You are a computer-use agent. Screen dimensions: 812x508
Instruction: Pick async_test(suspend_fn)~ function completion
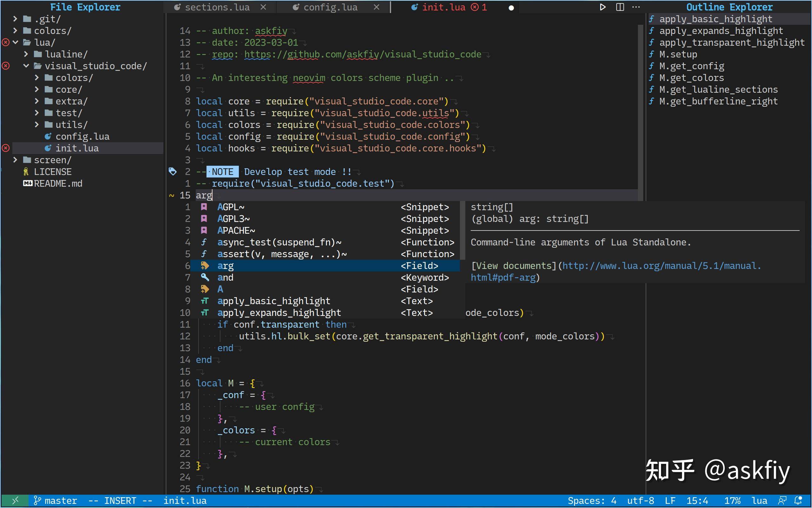pos(325,242)
